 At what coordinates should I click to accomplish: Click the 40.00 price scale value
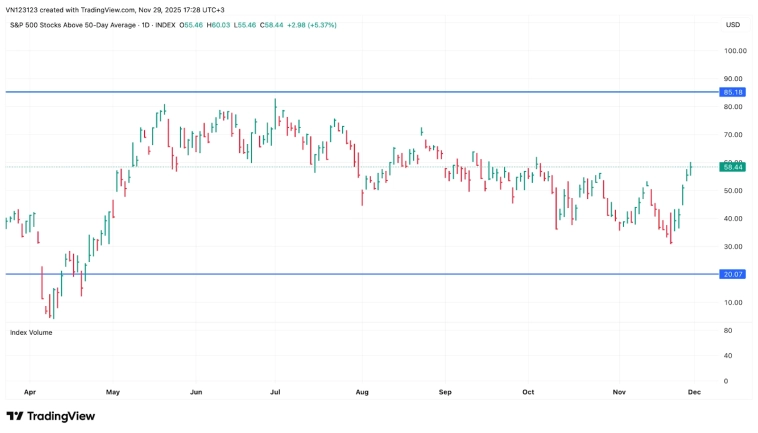pyautogui.click(x=735, y=218)
